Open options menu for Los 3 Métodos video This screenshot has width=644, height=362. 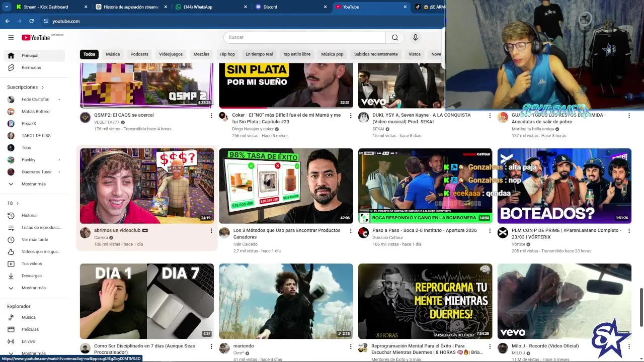click(x=350, y=231)
